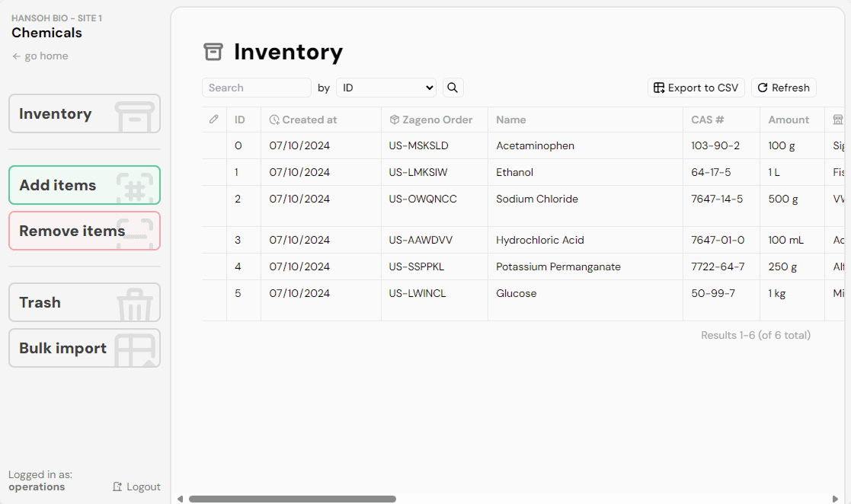Open the search-by ID dropdown

tap(386, 88)
